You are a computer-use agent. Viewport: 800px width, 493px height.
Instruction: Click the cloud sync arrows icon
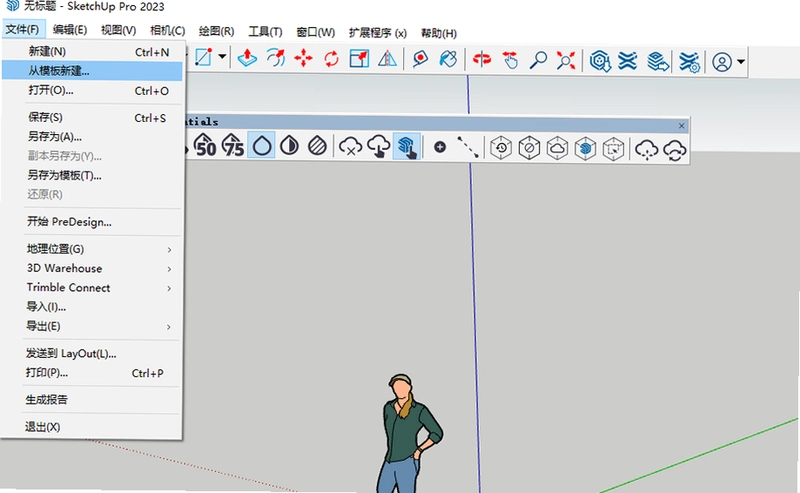click(674, 151)
